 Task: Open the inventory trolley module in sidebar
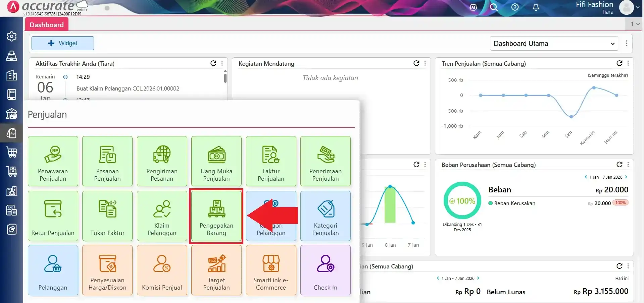click(12, 172)
